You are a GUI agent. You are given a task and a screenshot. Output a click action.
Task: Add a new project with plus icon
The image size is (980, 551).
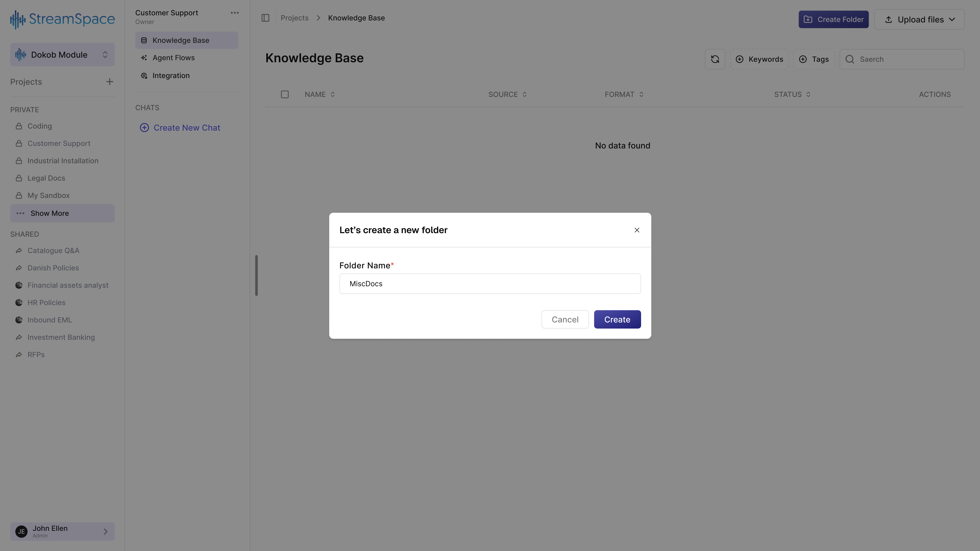(x=110, y=82)
